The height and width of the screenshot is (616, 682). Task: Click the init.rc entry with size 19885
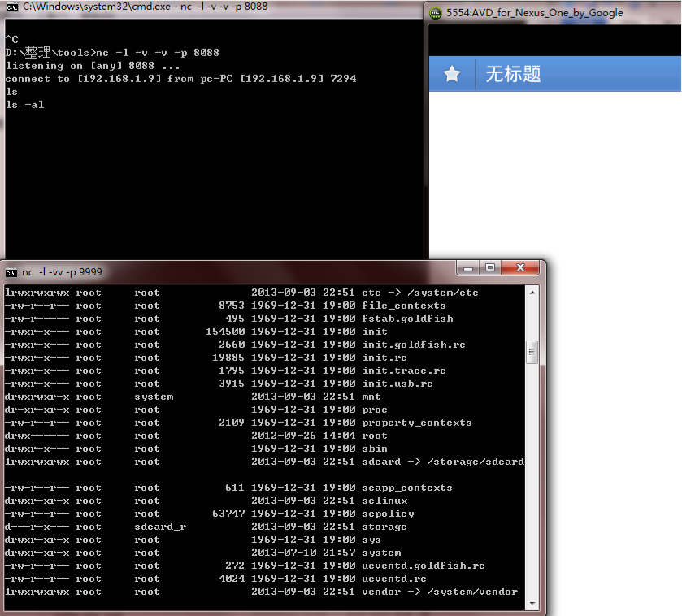tap(384, 358)
